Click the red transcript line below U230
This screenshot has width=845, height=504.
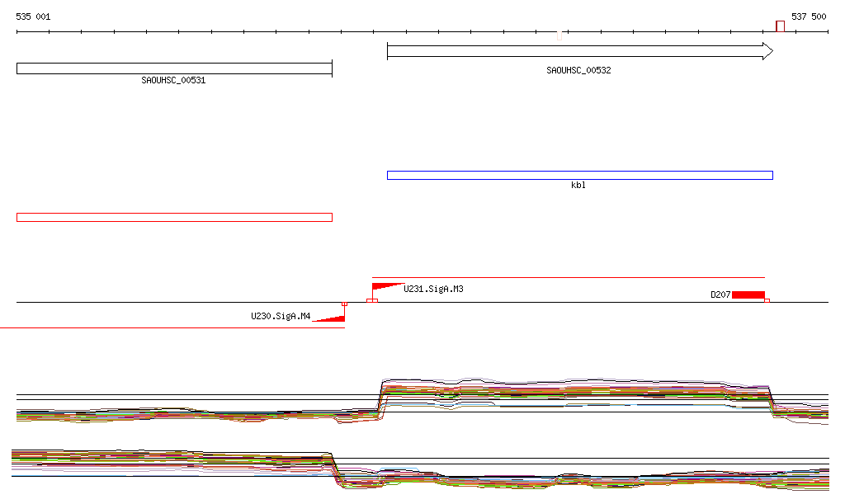172,328
